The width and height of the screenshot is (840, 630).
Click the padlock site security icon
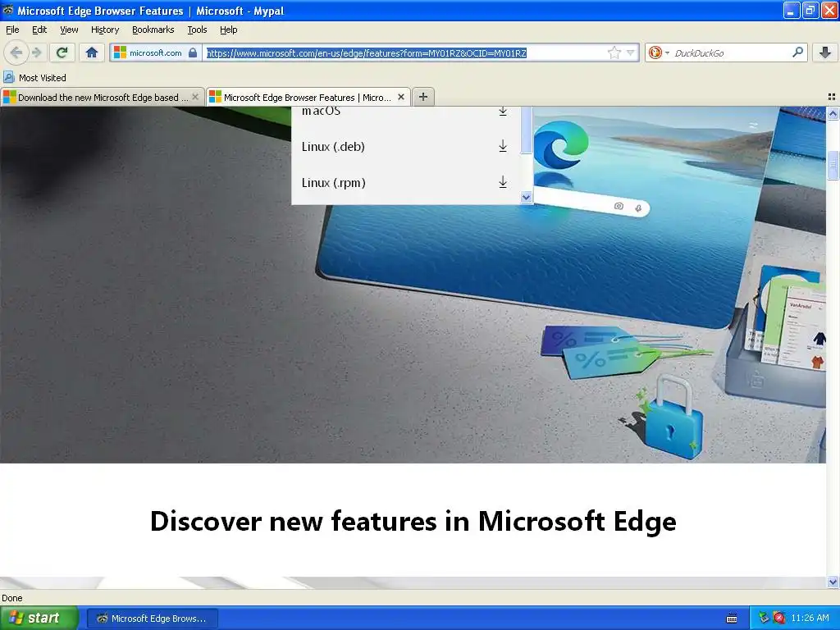pos(193,52)
